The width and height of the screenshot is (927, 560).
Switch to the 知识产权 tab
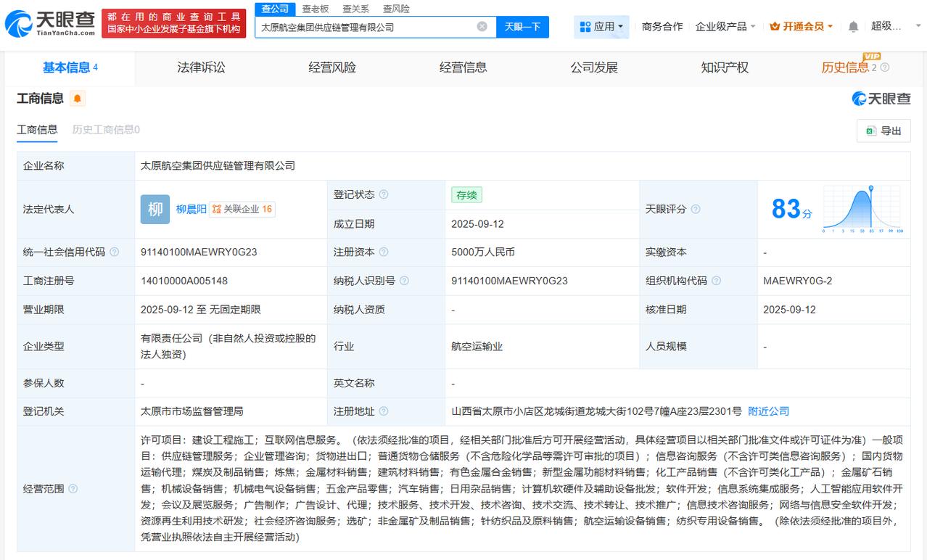tap(725, 67)
